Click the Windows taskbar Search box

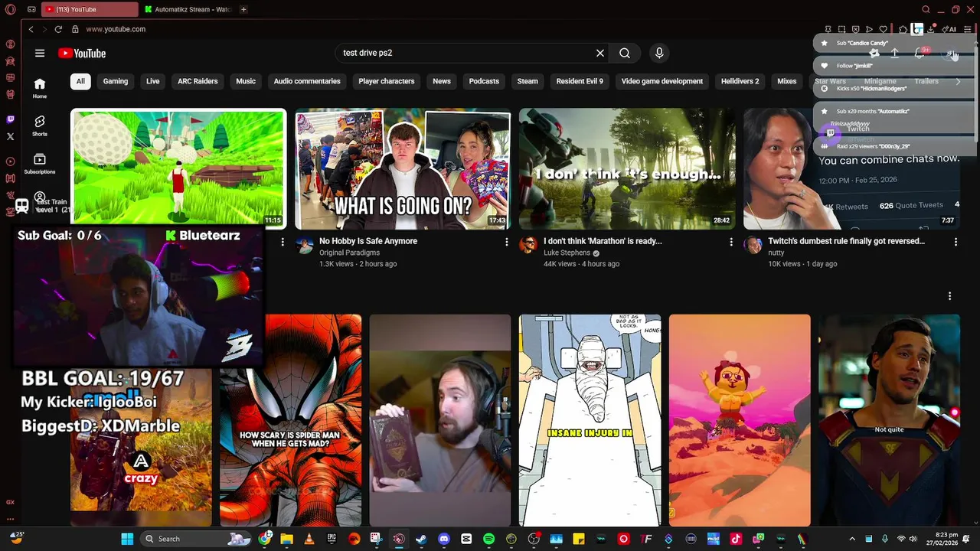(194, 539)
